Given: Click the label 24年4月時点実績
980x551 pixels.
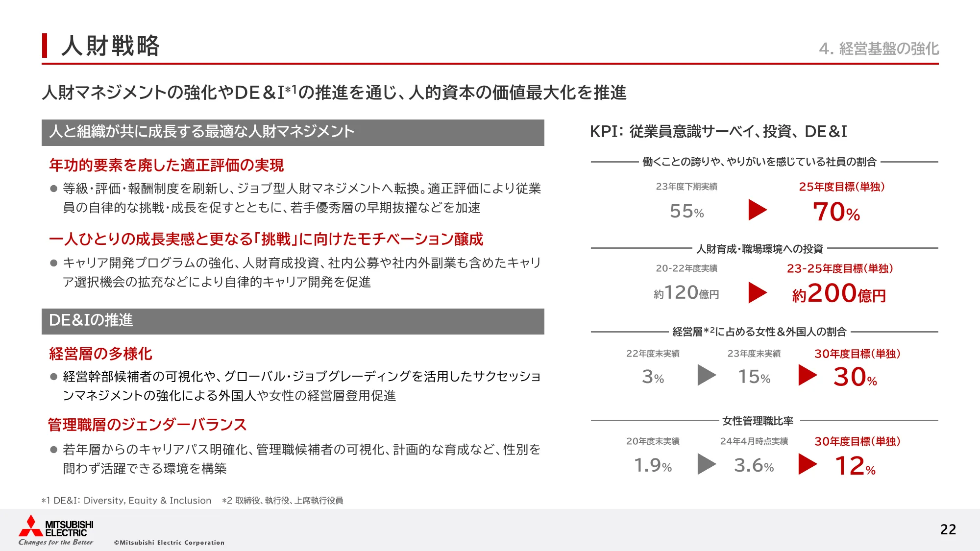Looking at the screenshot, I should [x=754, y=441].
